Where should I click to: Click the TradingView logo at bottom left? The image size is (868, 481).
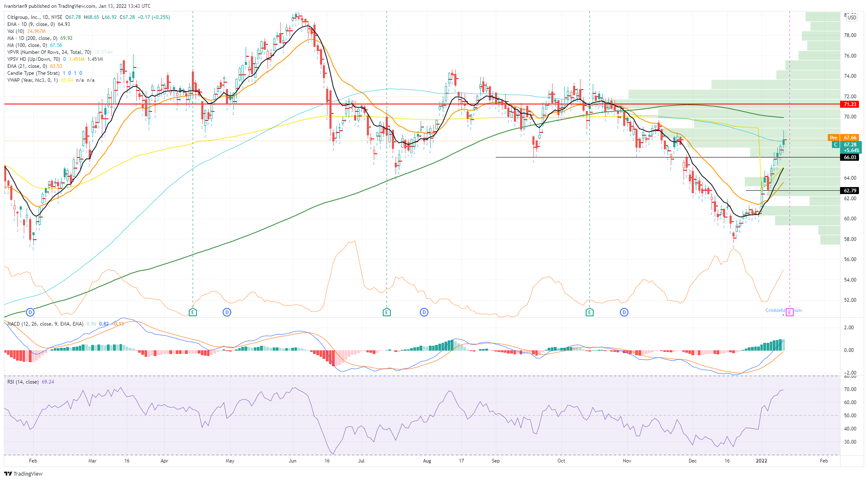(23, 474)
